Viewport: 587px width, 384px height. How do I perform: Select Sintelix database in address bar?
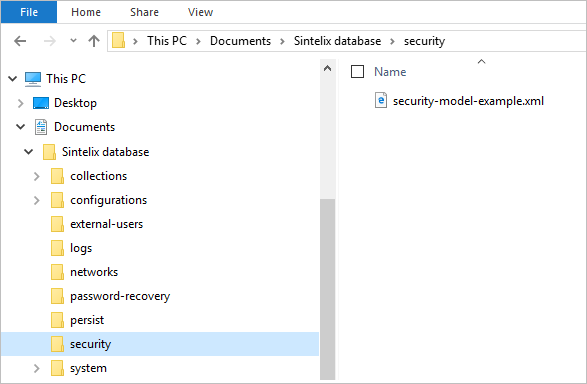[x=337, y=40]
